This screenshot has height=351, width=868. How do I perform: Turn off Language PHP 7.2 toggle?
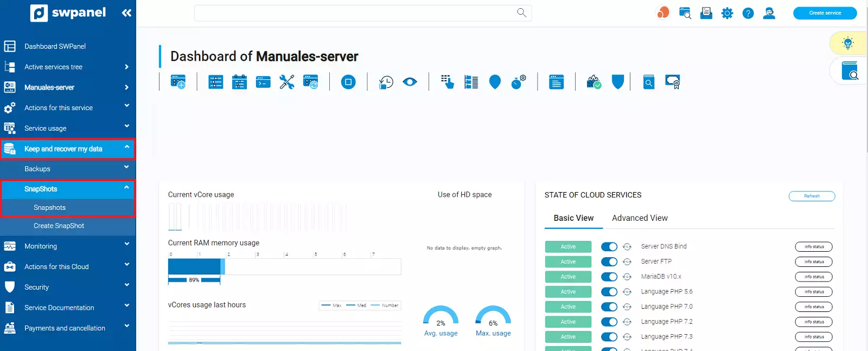click(x=609, y=322)
